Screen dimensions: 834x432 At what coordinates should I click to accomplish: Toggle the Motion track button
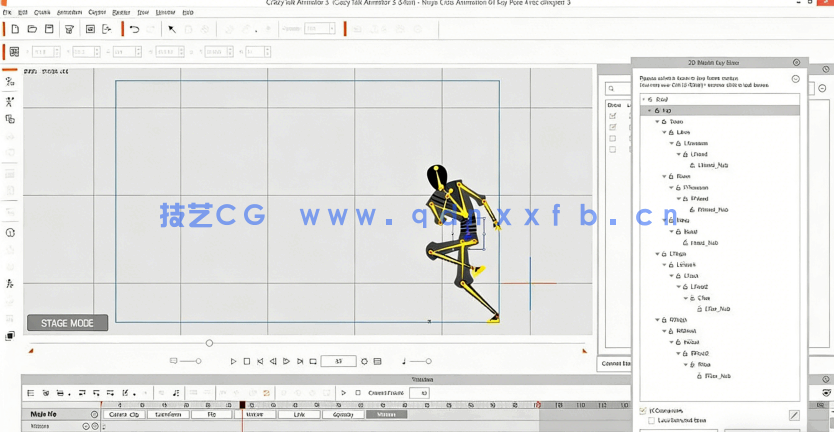coord(387,414)
